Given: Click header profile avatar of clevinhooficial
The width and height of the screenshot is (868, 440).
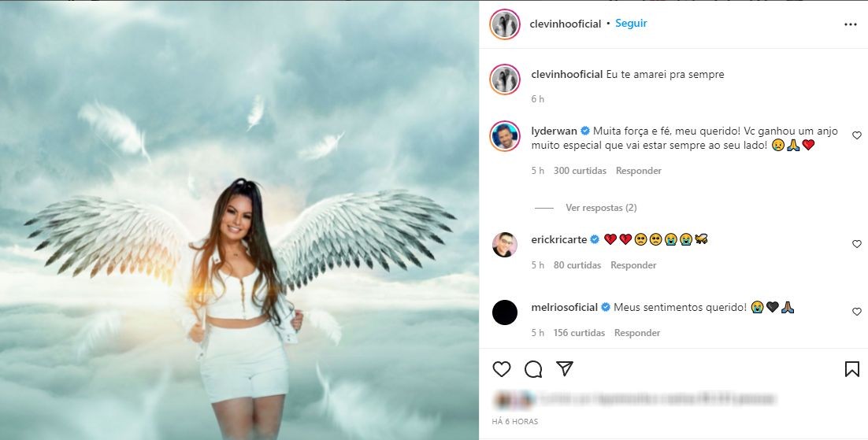Looking at the screenshot, I should (504, 24).
